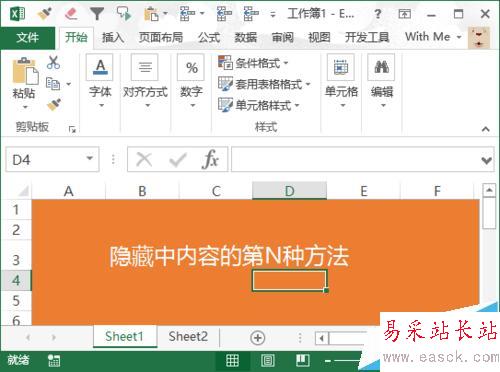Switch to normal grid view in status bar
The image size is (500, 372).
232,361
